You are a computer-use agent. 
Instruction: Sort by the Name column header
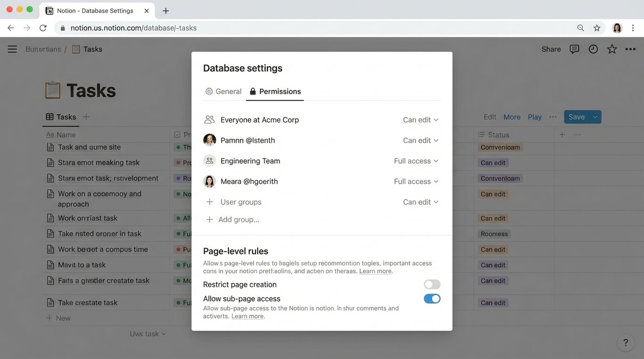coord(61,135)
